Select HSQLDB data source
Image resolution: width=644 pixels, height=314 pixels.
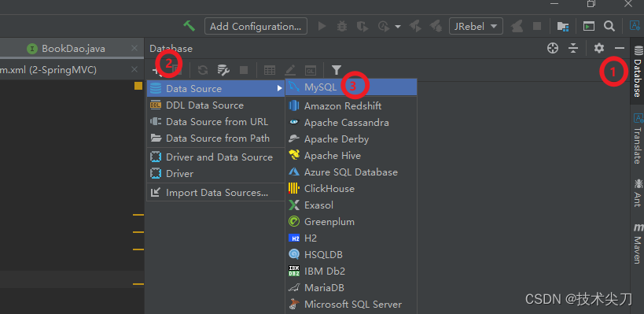coord(351,254)
